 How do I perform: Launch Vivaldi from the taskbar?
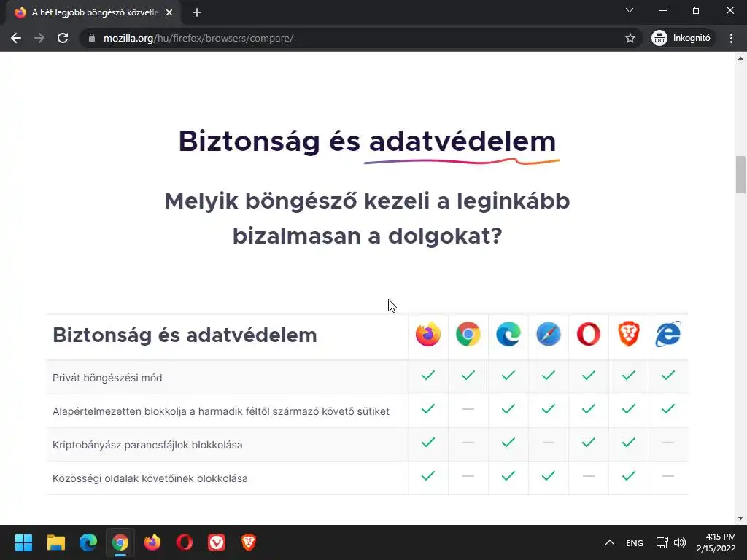[x=217, y=542]
